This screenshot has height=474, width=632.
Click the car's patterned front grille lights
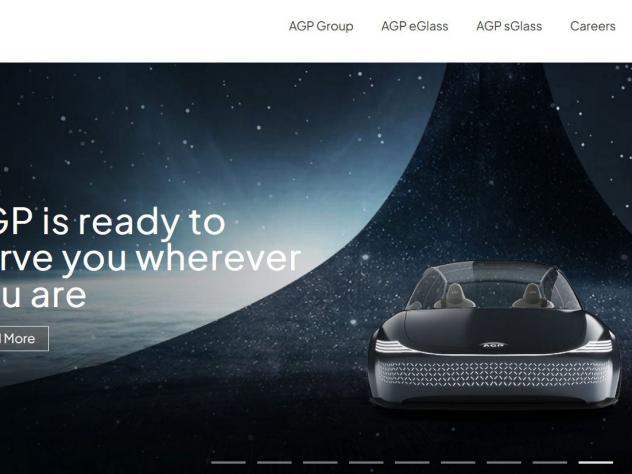(x=494, y=373)
